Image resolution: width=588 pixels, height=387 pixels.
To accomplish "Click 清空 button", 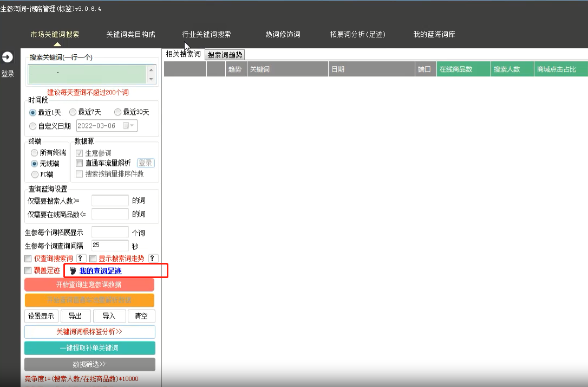I will [141, 316].
